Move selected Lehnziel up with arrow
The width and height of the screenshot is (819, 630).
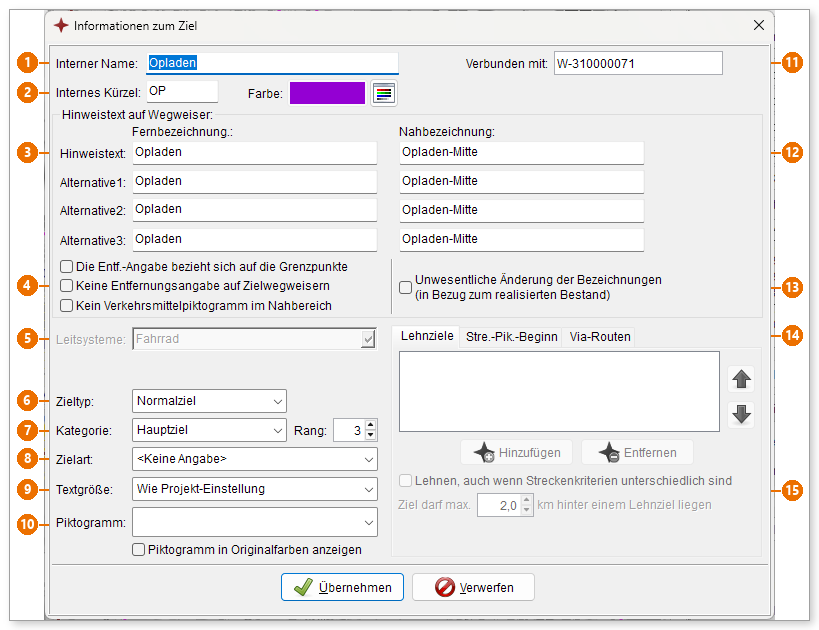coord(741,379)
